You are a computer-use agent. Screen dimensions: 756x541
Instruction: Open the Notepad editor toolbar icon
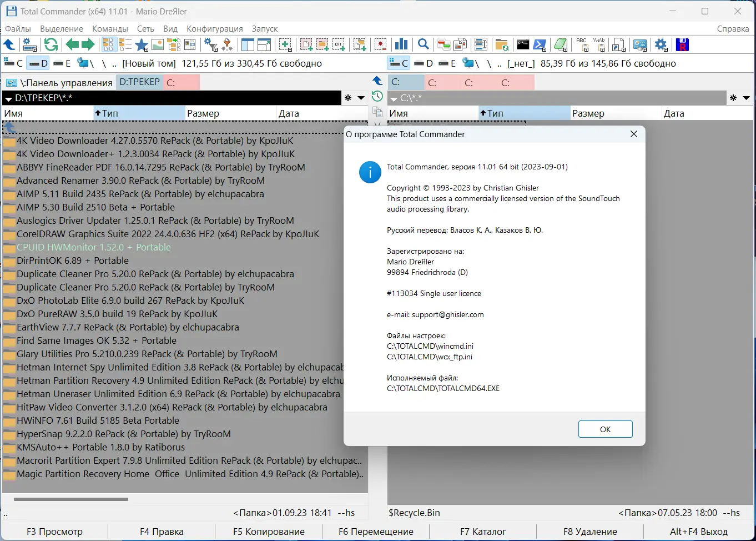(561, 44)
